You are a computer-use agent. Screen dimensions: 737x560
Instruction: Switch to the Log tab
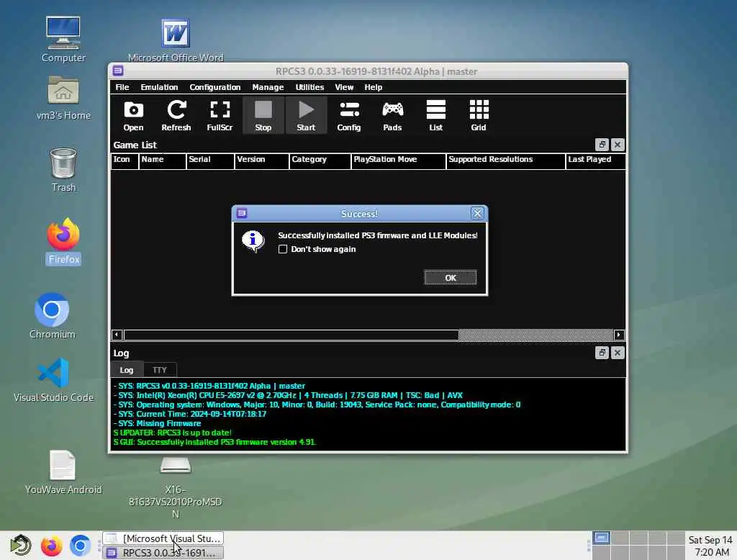pyautogui.click(x=127, y=370)
